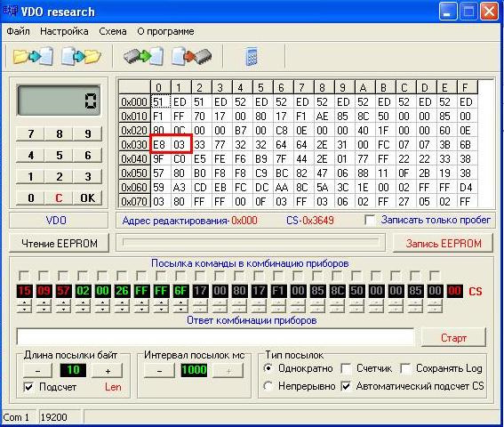Save document to folder toolbar icon
The width and height of the screenshot is (504, 427).
click(x=81, y=57)
